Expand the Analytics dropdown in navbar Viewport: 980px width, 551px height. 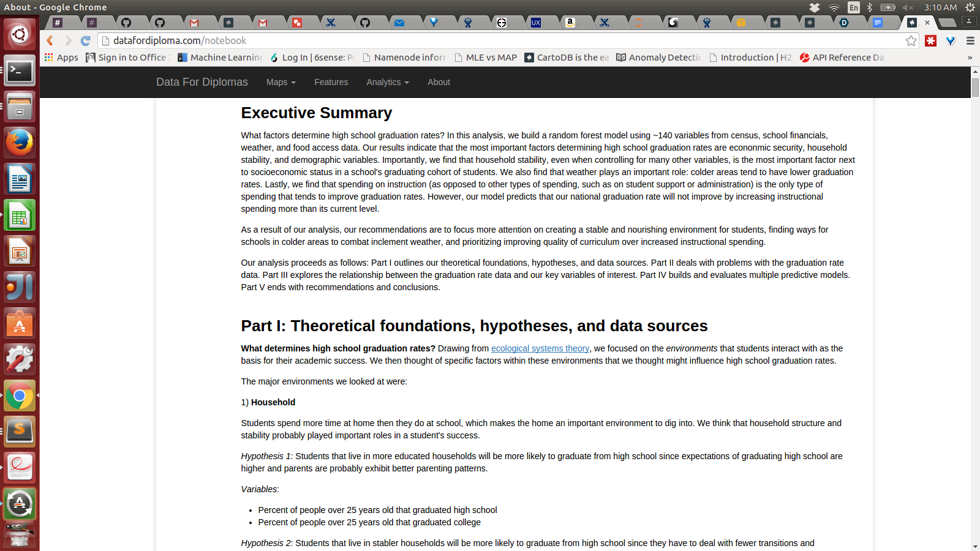click(388, 82)
